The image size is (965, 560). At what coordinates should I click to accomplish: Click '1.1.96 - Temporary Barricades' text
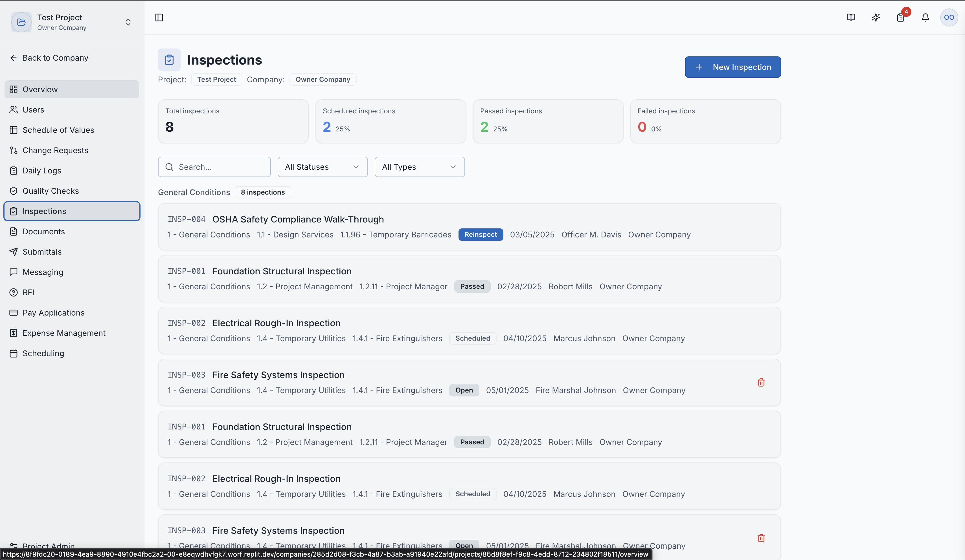[x=396, y=235]
